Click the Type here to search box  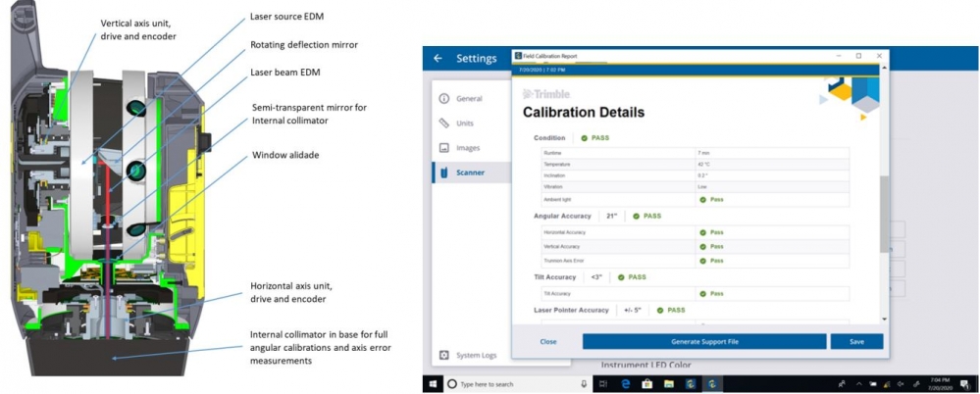pos(517,383)
